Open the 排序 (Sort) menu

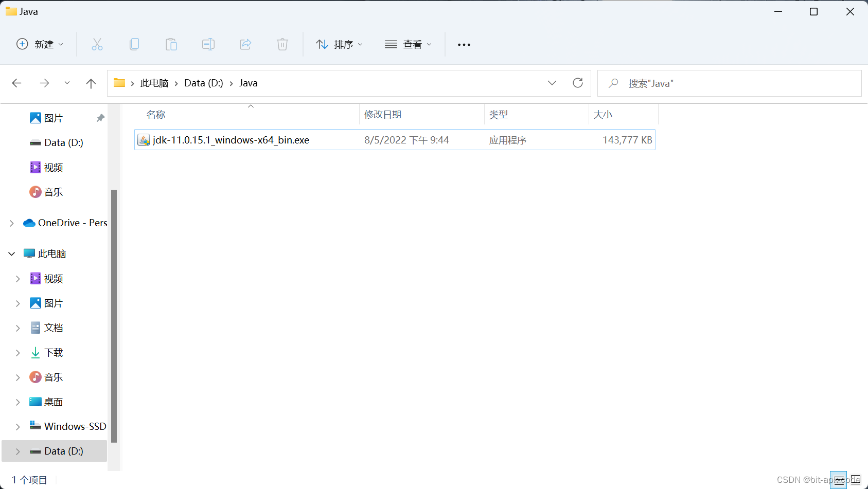coord(339,44)
